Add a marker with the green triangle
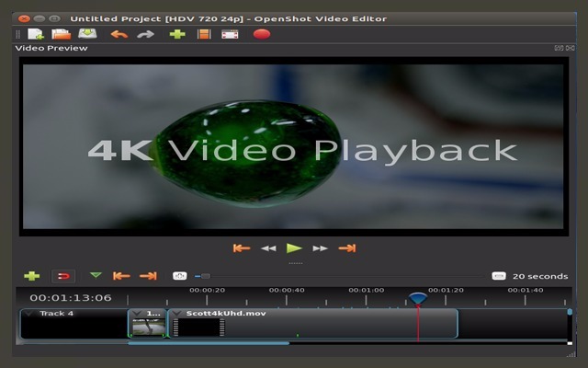Viewport: 588px width, 368px height. click(x=96, y=275)
